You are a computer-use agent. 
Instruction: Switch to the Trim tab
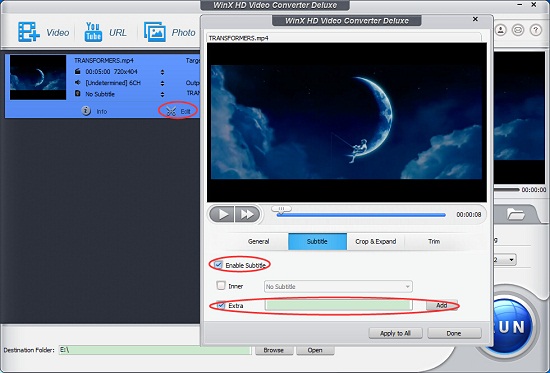click(434, 241)
